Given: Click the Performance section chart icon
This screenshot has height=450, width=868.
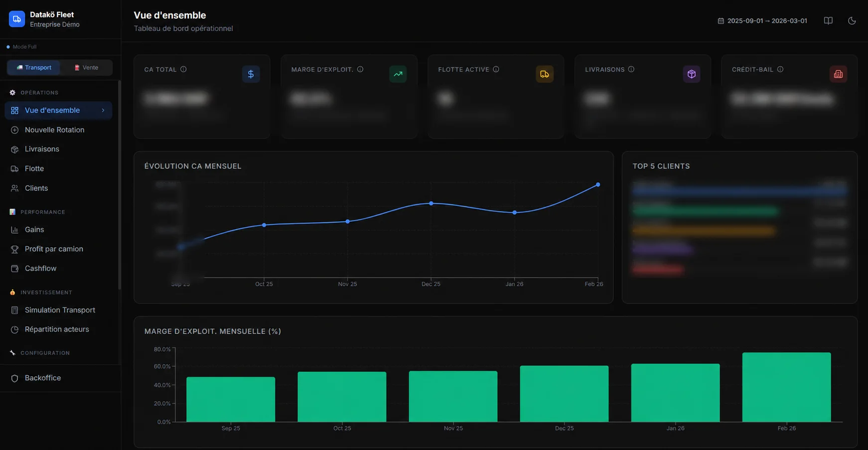Looking at the screenshot, I should coord(12,212).
